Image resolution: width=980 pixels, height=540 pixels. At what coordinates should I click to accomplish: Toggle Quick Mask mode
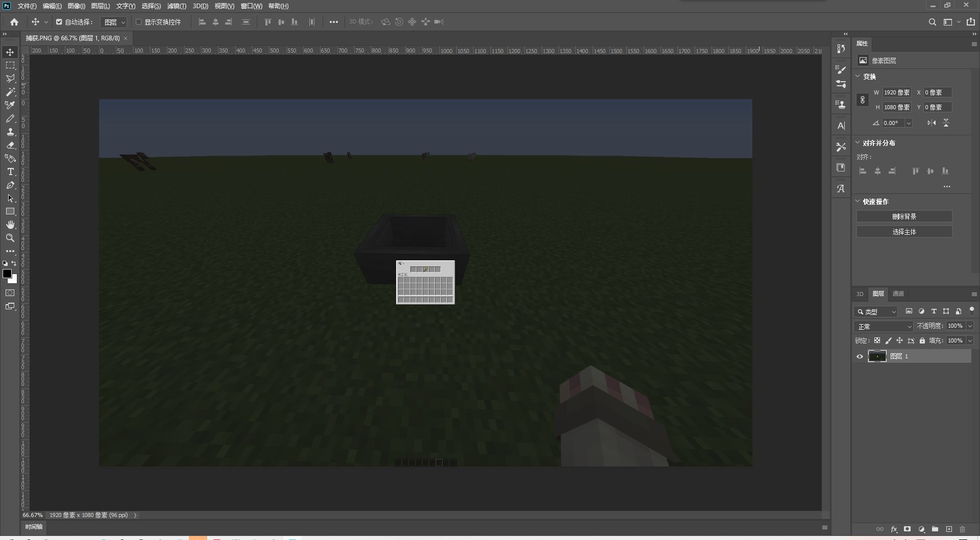click(10, 293)
